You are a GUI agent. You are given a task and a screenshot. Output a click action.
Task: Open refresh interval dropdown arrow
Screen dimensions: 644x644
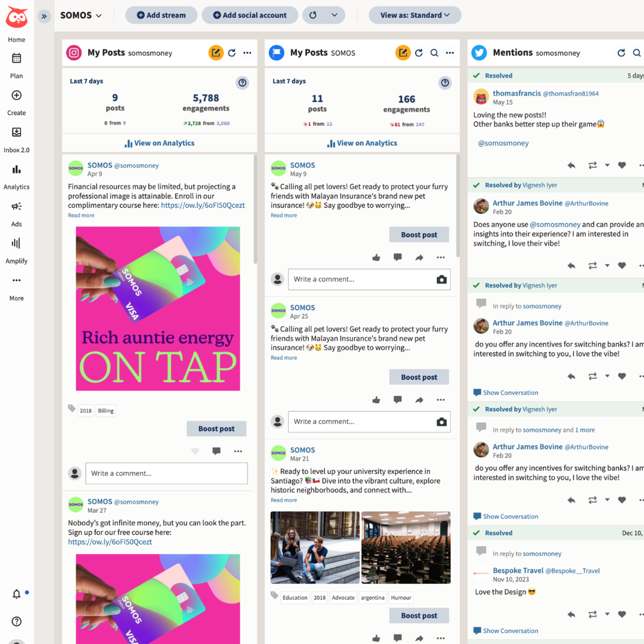pos(335,15)
